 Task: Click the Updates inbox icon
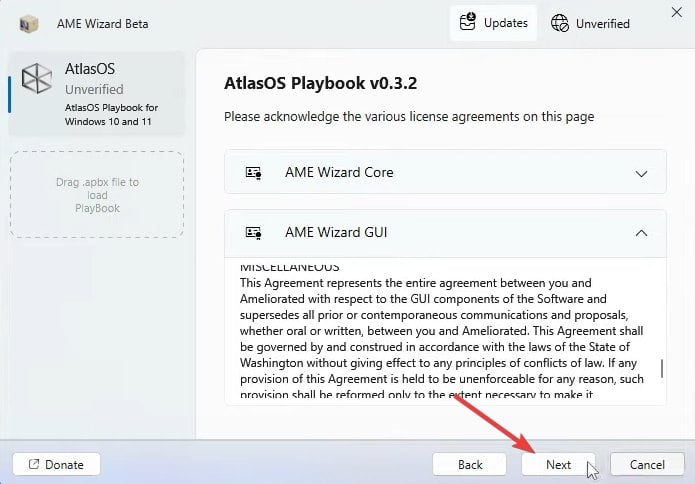coord(468,22)
